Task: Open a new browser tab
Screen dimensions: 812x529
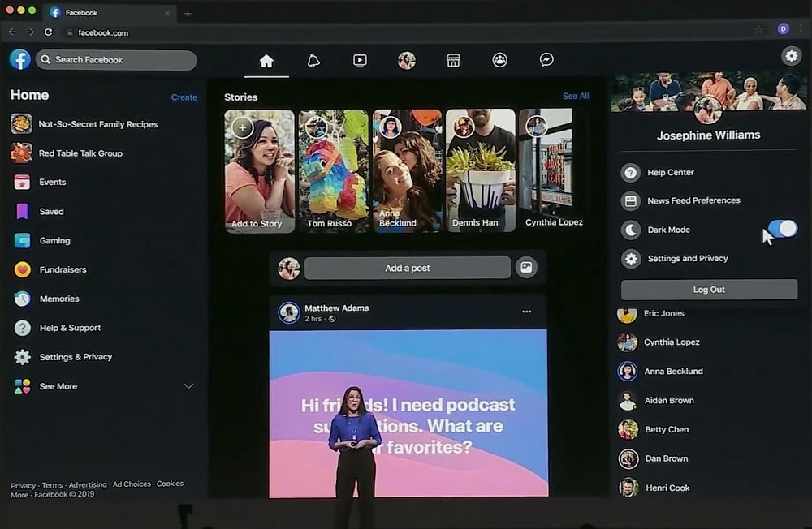Action: pyautogui.click(x=188, y=14)
